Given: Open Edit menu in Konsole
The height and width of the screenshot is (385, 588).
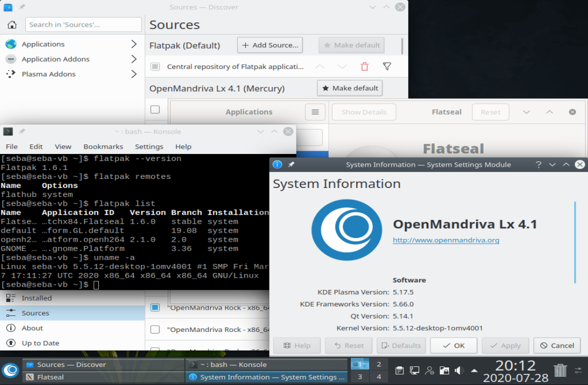Looking at the screenshot, I should (36, 147).
